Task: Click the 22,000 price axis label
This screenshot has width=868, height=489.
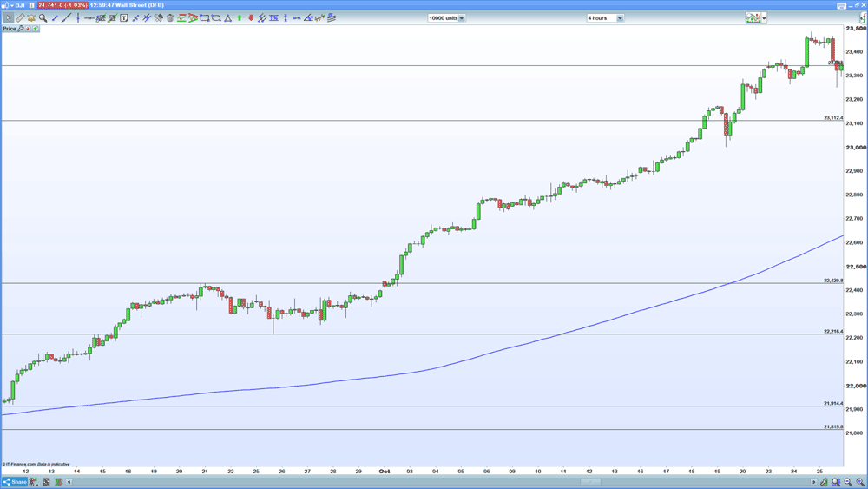Action: 856,386
